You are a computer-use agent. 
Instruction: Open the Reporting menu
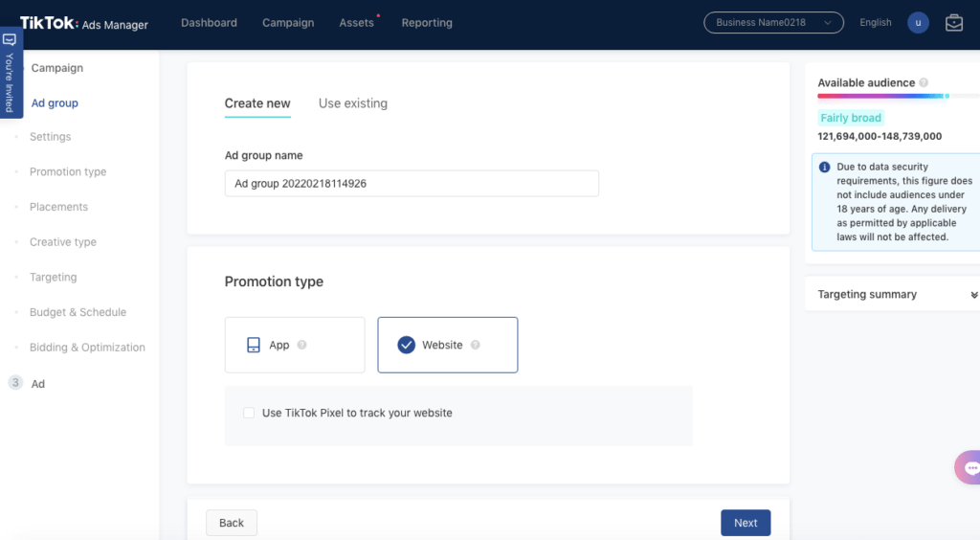tap(427, 23)
